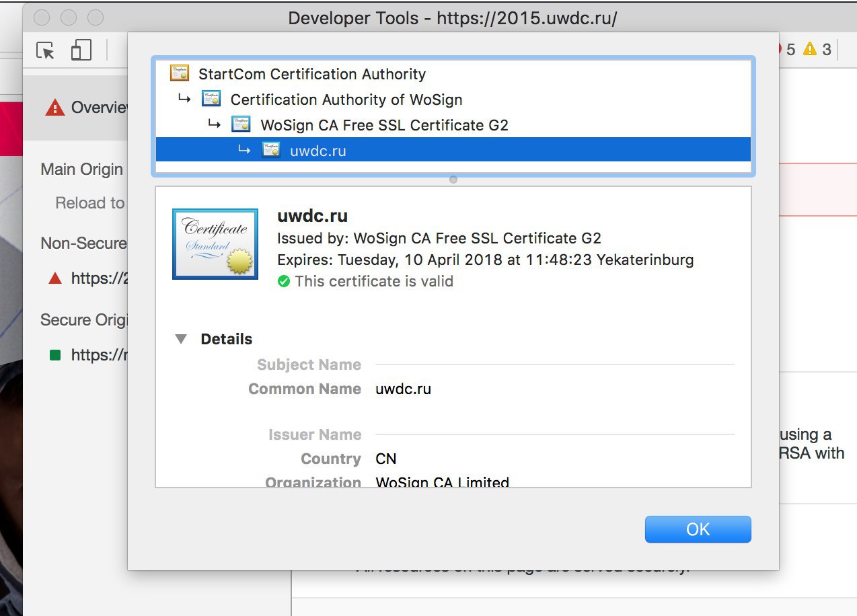The image size is (857, 616).
Task: Collapse the Details disclosure triangle
Action: [x=181, y=339]
